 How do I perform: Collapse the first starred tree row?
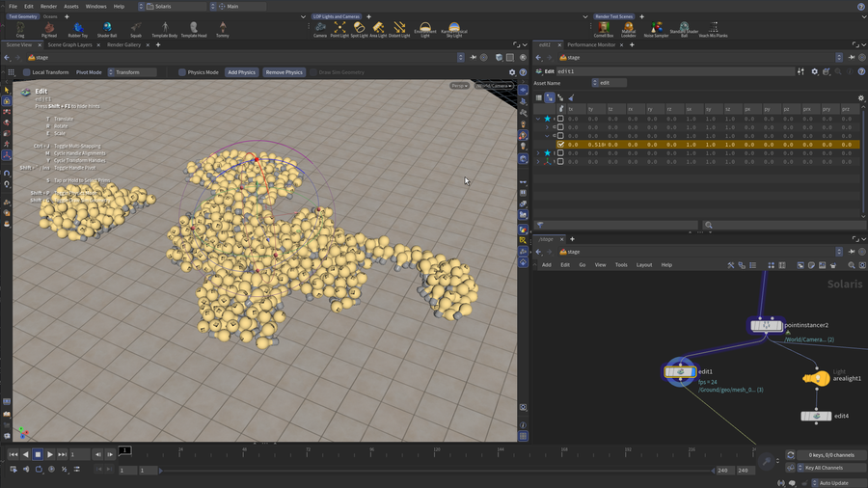coord(537,119)
